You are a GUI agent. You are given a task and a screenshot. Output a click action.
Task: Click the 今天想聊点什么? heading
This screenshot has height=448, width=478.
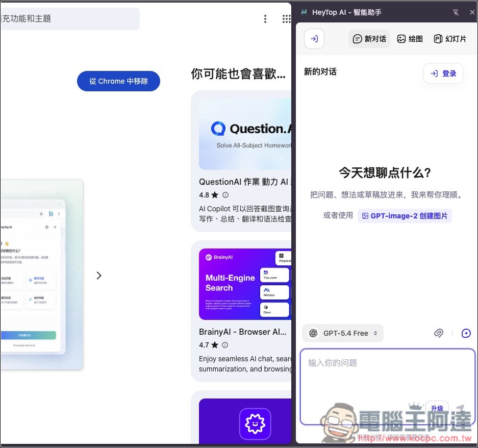pyautogui.click(x=385, y=173)
